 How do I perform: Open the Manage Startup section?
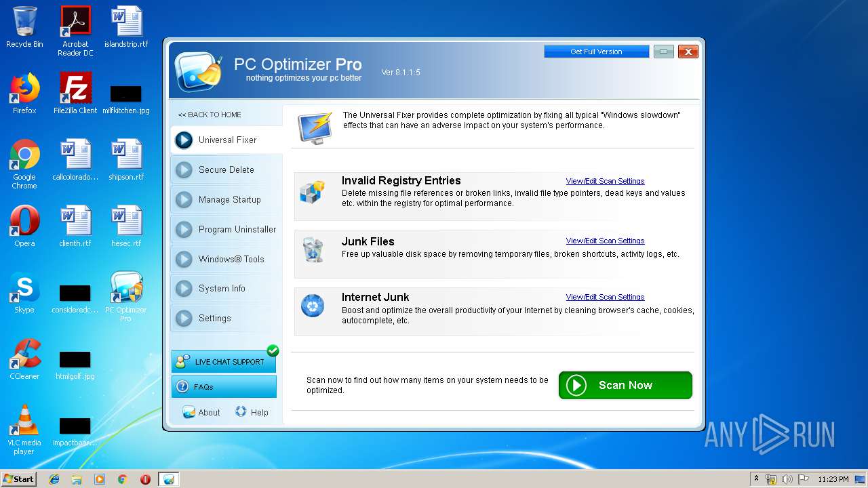coord(226,199)
